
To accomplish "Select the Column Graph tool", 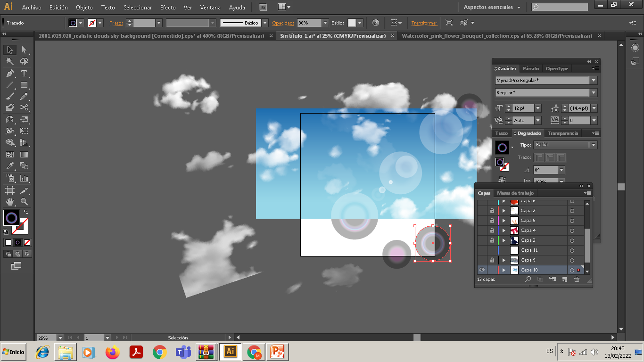I will [24, 179].
